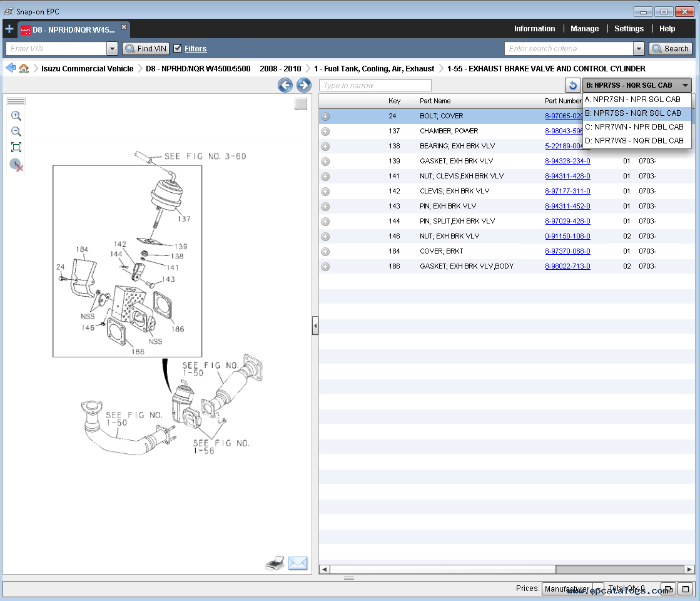Click the search criteria input field

pos(569,48)
